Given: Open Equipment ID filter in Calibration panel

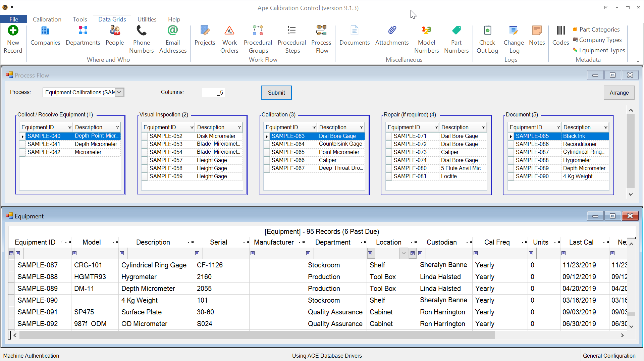Looking at the screenshot, I should tap(314, 127).
